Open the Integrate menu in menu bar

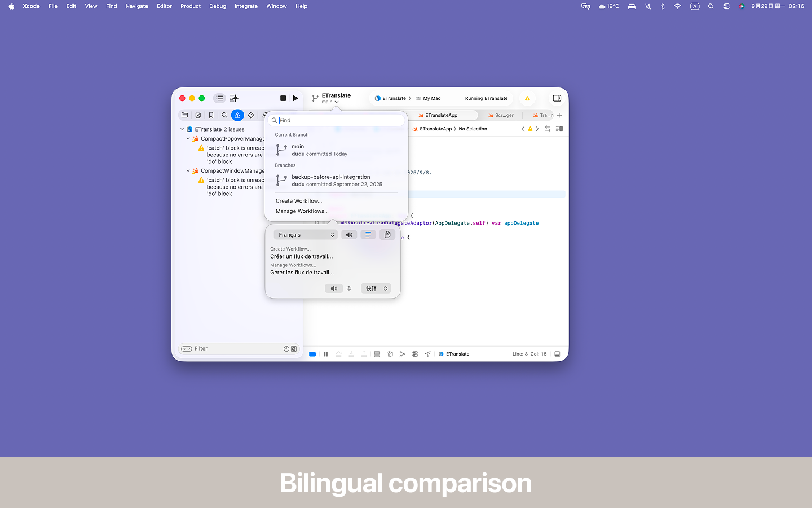click(246, 6)
